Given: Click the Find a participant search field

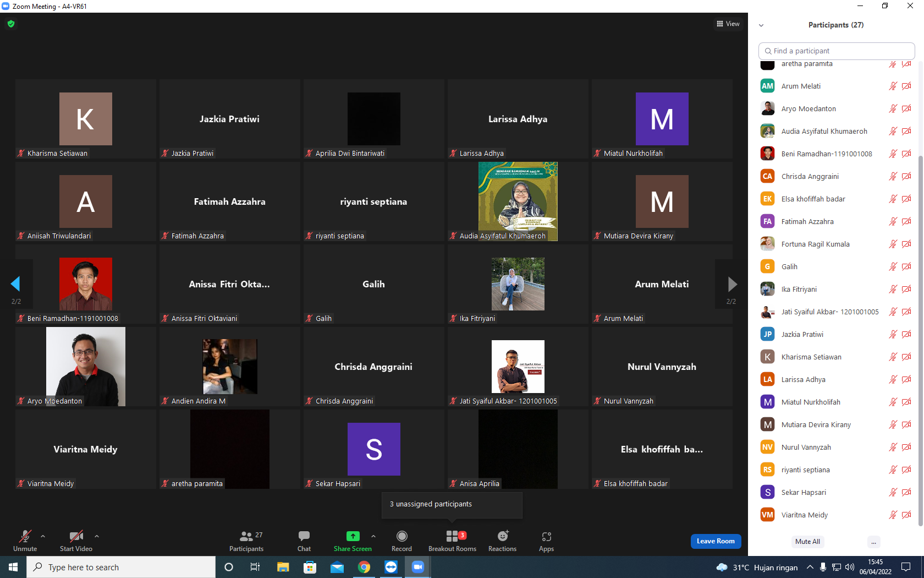Looking at the screenshot, I should tap(836, 51).
